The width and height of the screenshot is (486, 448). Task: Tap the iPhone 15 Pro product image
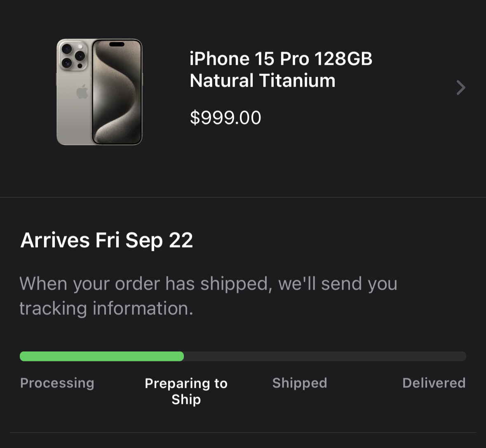(99, 92)
